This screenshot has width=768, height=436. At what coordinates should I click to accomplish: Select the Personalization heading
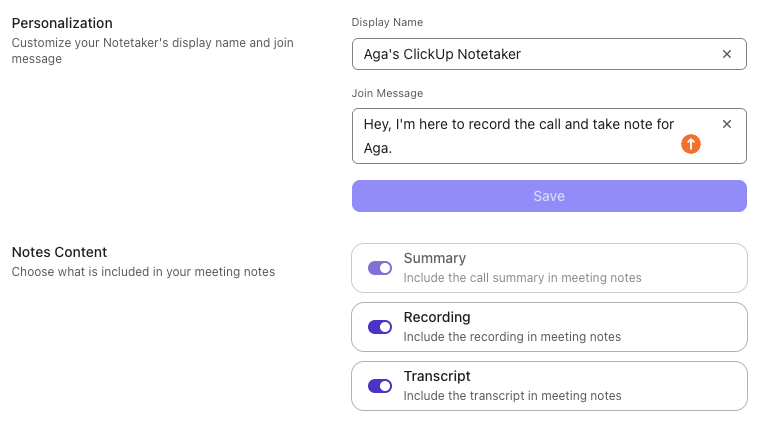point(62,23)
